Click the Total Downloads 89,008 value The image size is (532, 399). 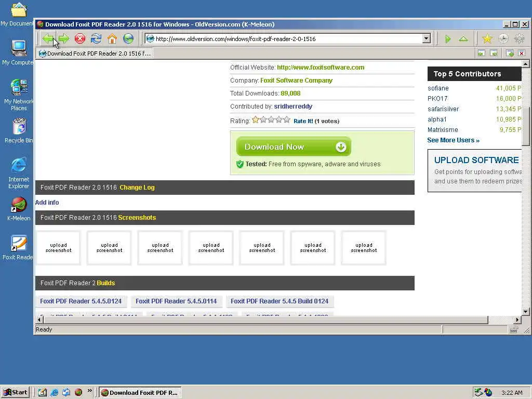pos(290,94)
